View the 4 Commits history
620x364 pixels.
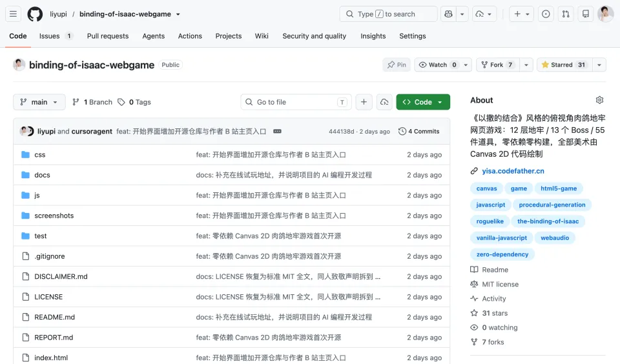tap(418, 131)
